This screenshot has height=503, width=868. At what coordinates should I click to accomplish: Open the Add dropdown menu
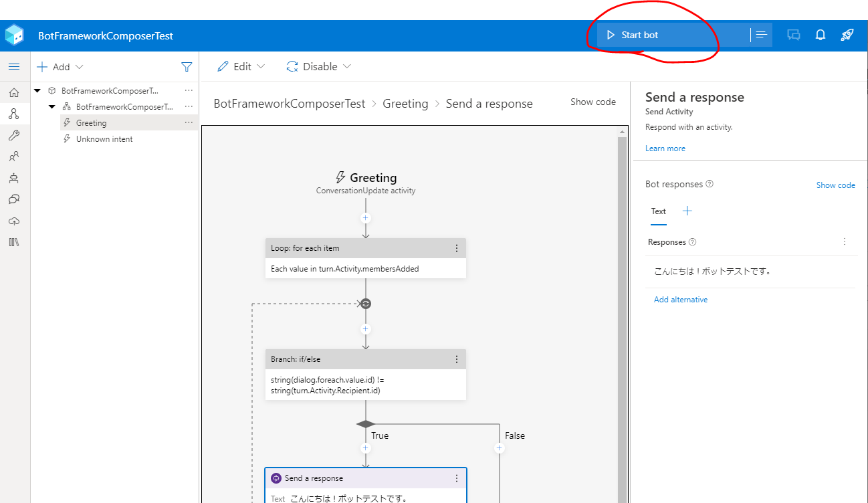coord(60,67)
